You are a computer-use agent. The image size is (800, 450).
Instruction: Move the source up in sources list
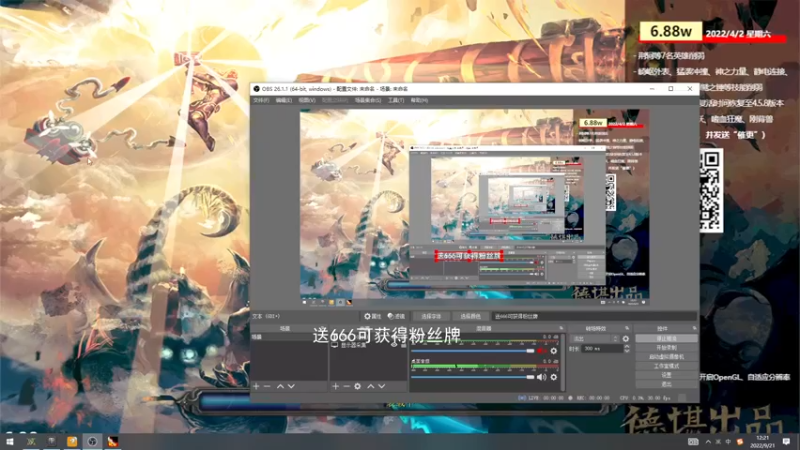point(370,386)
